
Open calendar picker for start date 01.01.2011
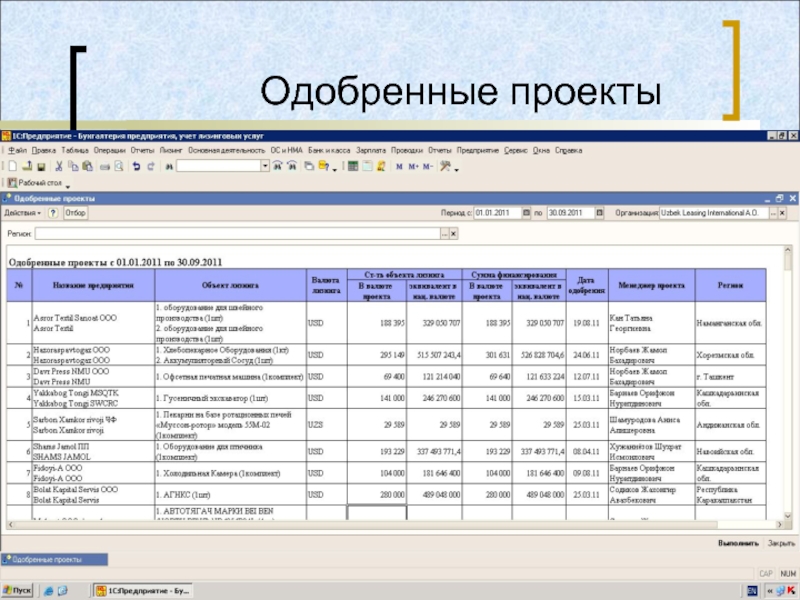(527, 213)
